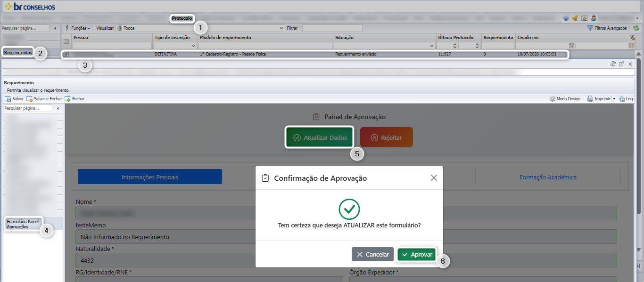644x282 pixels.
Task: Clear filters using the funnel icon
Action: (x=632, y=37)
